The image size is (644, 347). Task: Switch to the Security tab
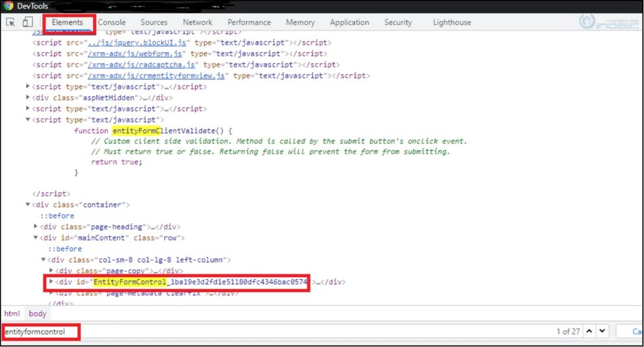click(398, 23)
